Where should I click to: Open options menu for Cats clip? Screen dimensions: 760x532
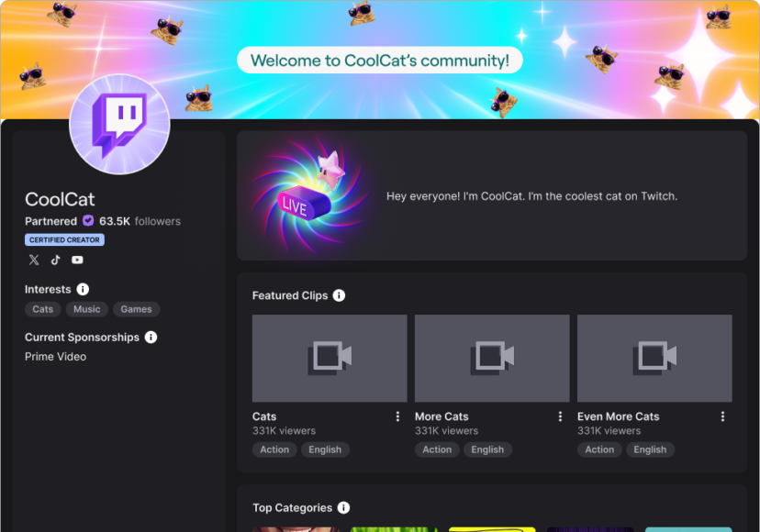[397, 416]
